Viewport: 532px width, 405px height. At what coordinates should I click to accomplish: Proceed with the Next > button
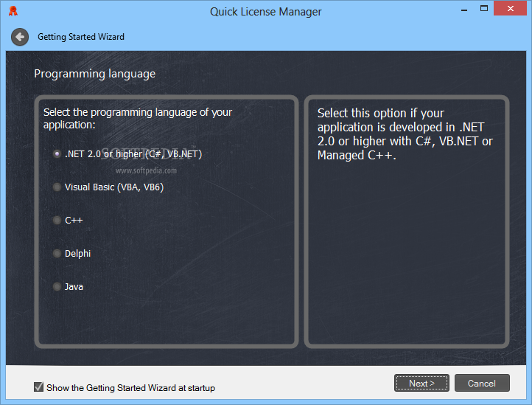click(421, 384)
